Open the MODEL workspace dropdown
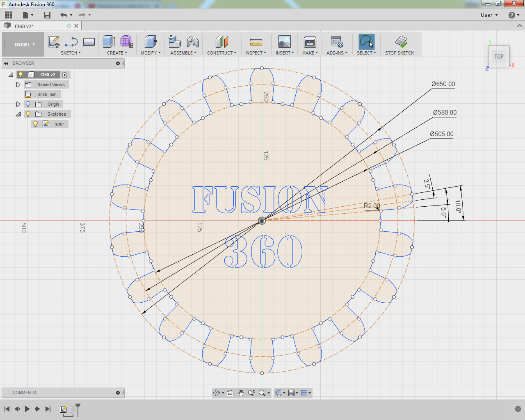 25,45
